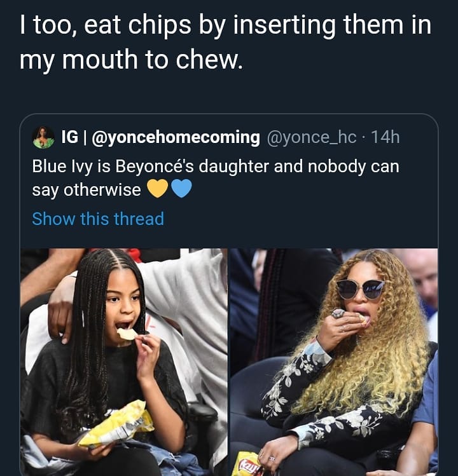458x476 pixels.
Task: Open the "Show this thread" link
Action: point(98,219)
